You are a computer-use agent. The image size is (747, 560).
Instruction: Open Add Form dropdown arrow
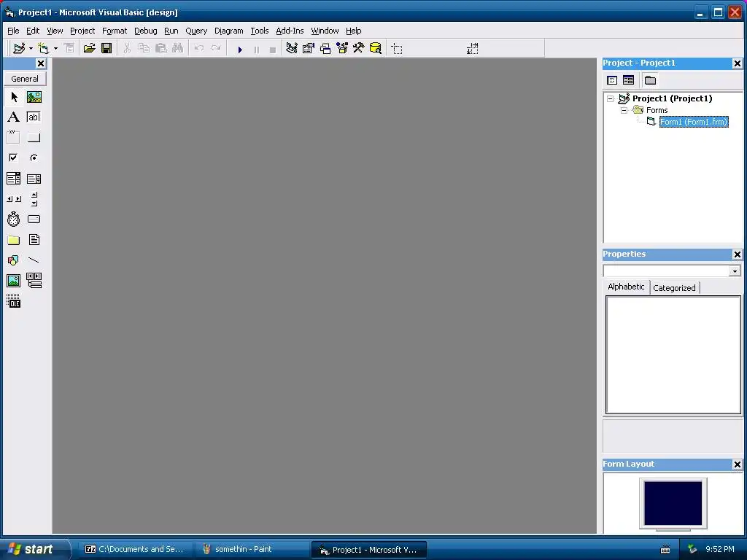tap(55, 49)
